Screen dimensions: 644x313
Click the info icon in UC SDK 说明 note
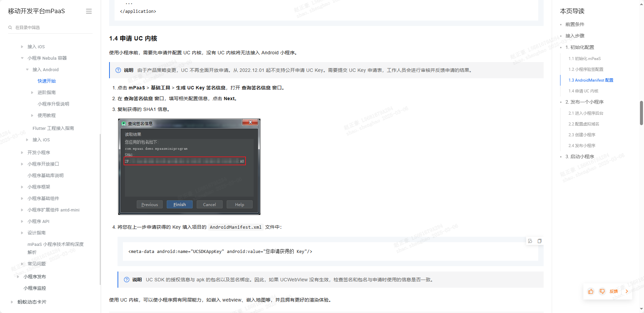coord(127,280)
